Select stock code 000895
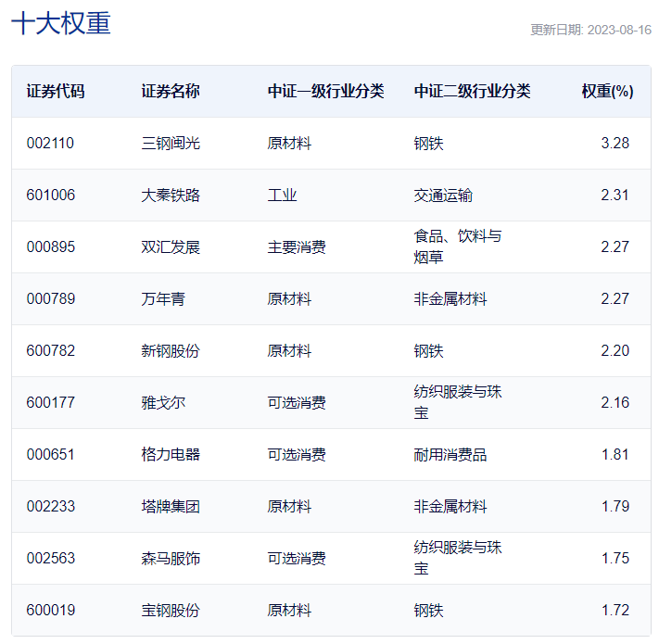 [51, 247]
